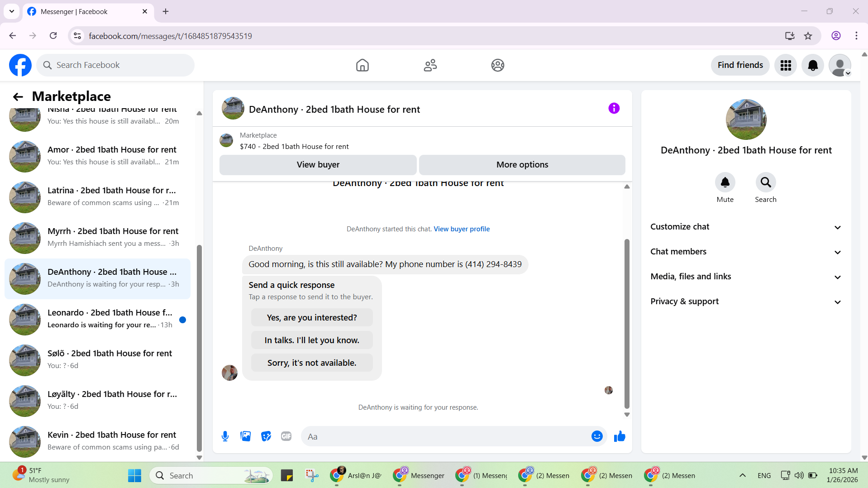Select the DeAnthony conversation in list
This screenshot has height=488, width=868.
pos(97,278)
